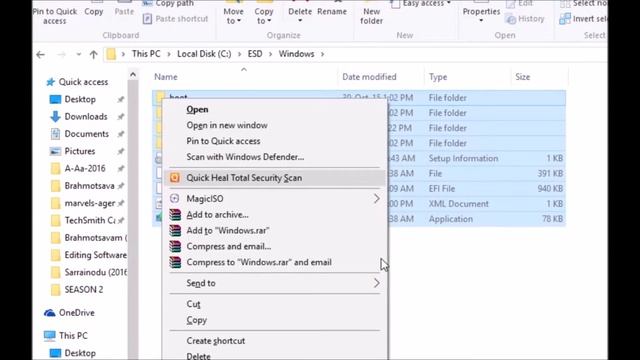Expand chevron after This PC breadcrumb
This screenshot has width=640, height=360.
[169, 54]
